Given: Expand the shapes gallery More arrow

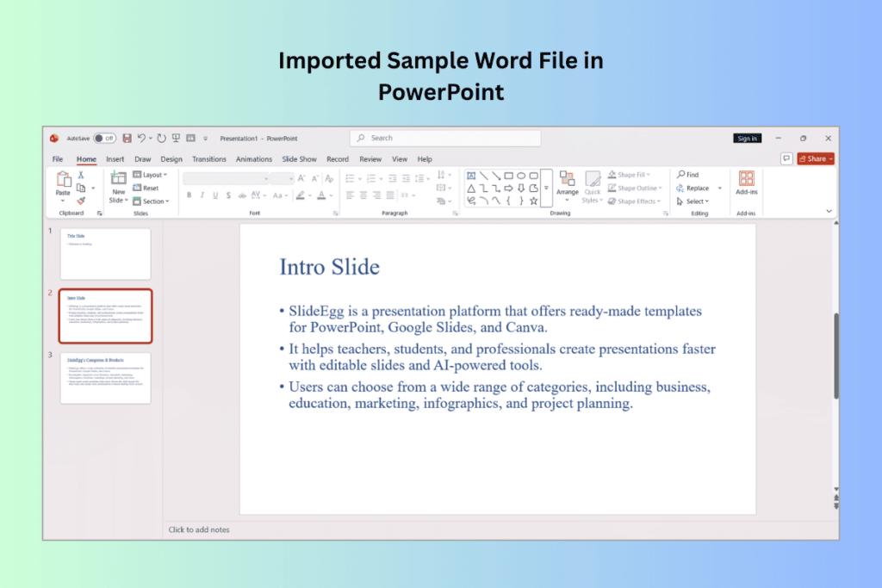Looking at the screenshot, I should (546, 189).
